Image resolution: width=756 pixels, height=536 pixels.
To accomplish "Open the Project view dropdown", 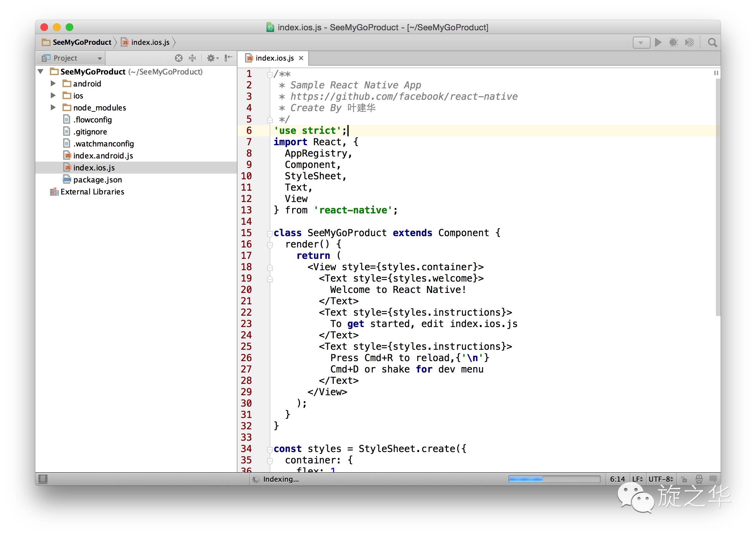I will [71, 58].
